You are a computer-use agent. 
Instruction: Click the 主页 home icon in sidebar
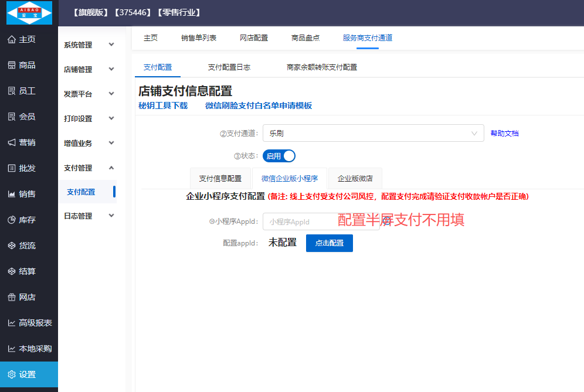click(x=12, y=39)
